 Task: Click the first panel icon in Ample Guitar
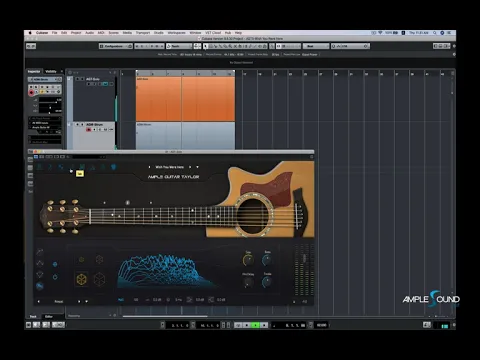(40, 167)
